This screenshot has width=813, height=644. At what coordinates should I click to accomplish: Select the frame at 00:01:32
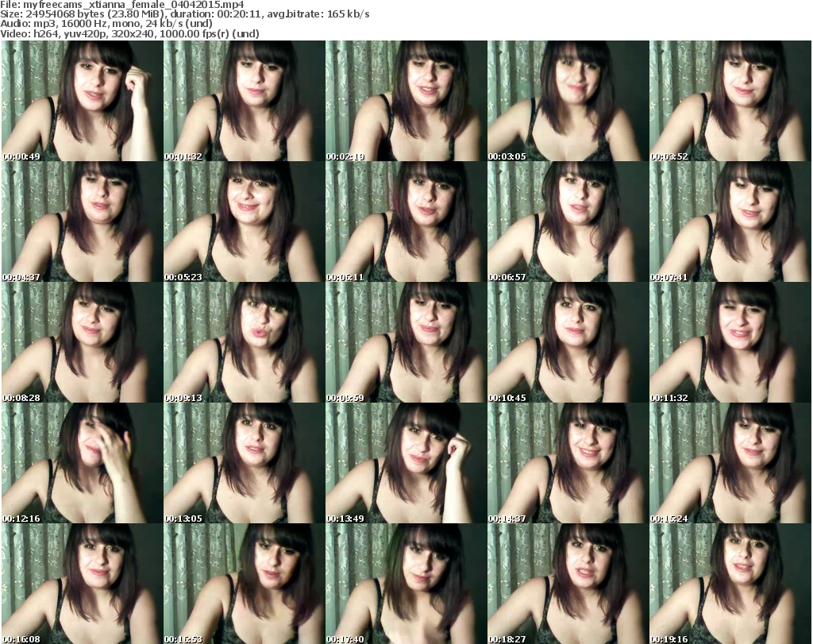point(243,101)
